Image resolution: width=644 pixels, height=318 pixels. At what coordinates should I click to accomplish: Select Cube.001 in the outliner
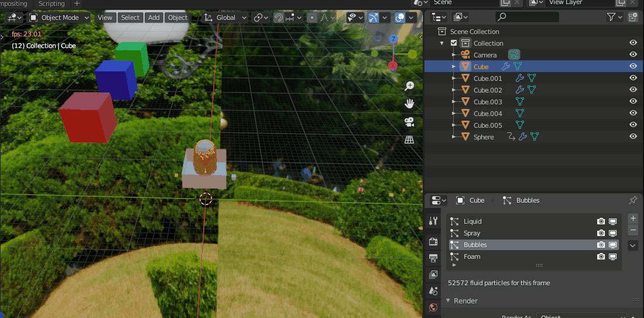coord(488,78)
